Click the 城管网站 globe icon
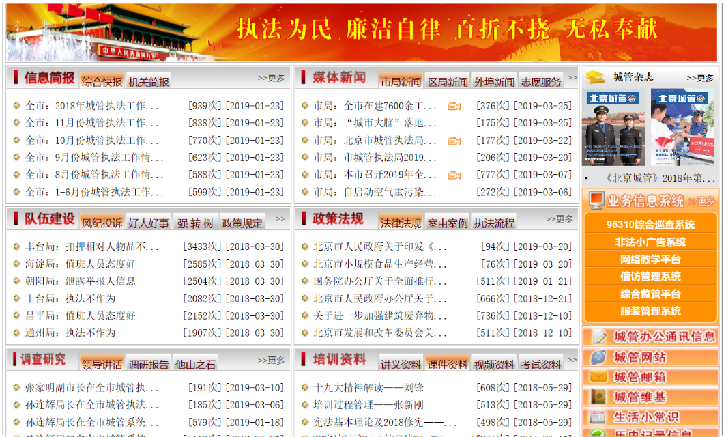This screenshot has height=437, width=727. click(598, 357)
